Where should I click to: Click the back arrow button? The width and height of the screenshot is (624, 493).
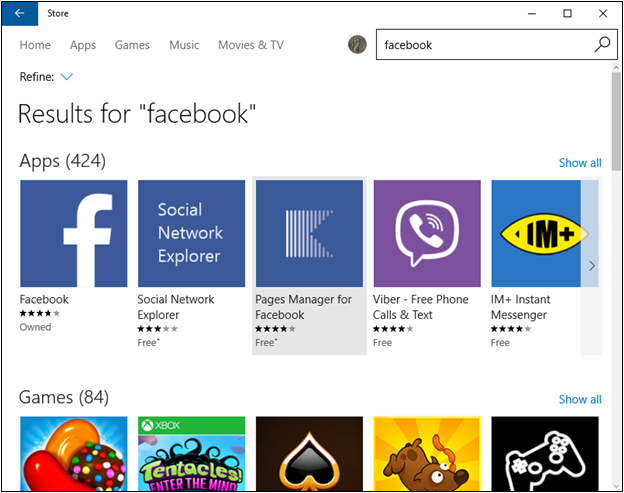point(20,13)
